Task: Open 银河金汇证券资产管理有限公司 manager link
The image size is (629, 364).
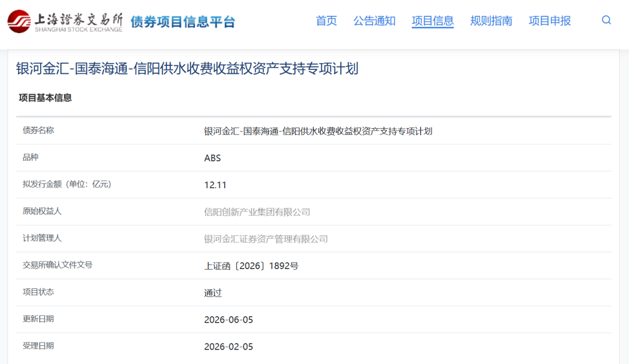Action: pos(266,239)
